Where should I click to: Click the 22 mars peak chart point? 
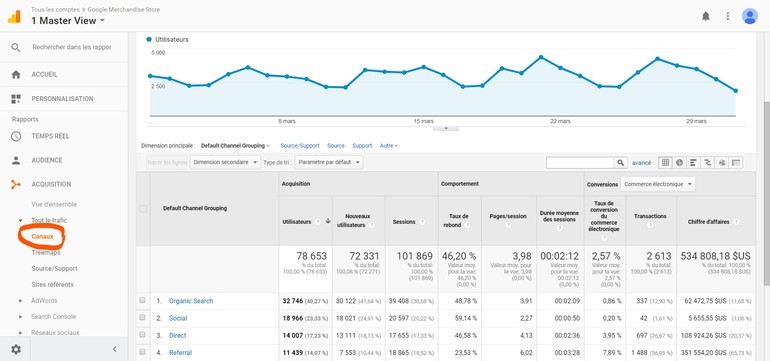pyautogui.click(x=541, y=57)
